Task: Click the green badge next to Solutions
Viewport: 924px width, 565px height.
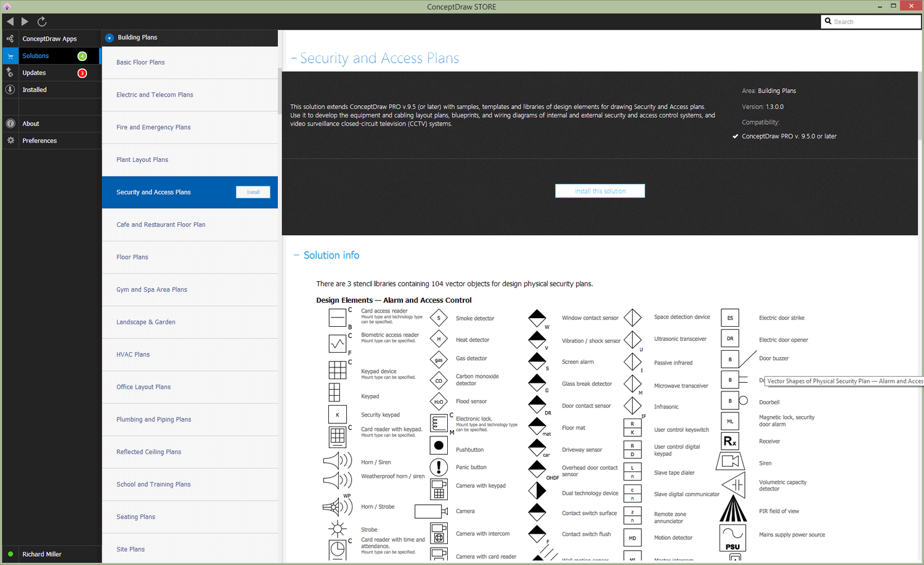Action: (x=82, y=56)
